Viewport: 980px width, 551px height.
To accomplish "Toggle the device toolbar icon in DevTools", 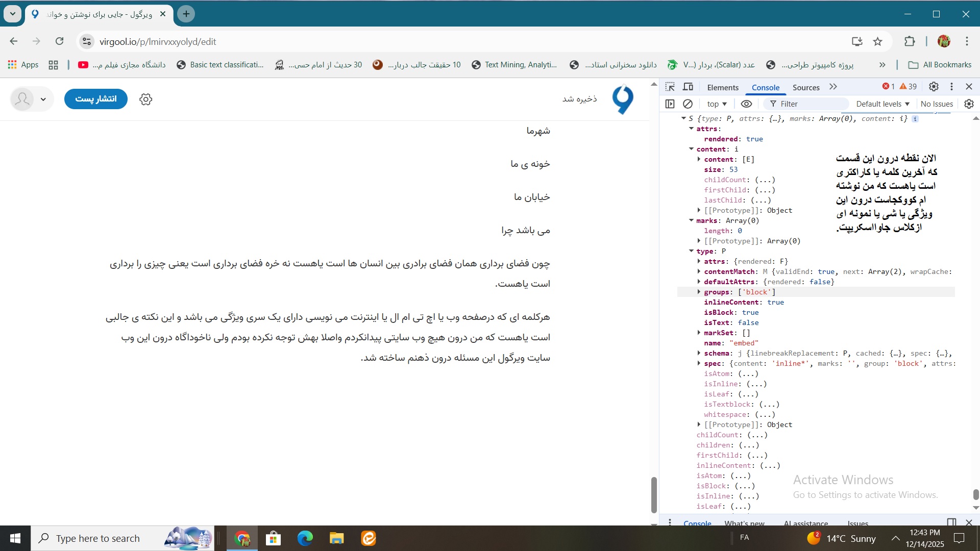I will (x=688, y=87).
